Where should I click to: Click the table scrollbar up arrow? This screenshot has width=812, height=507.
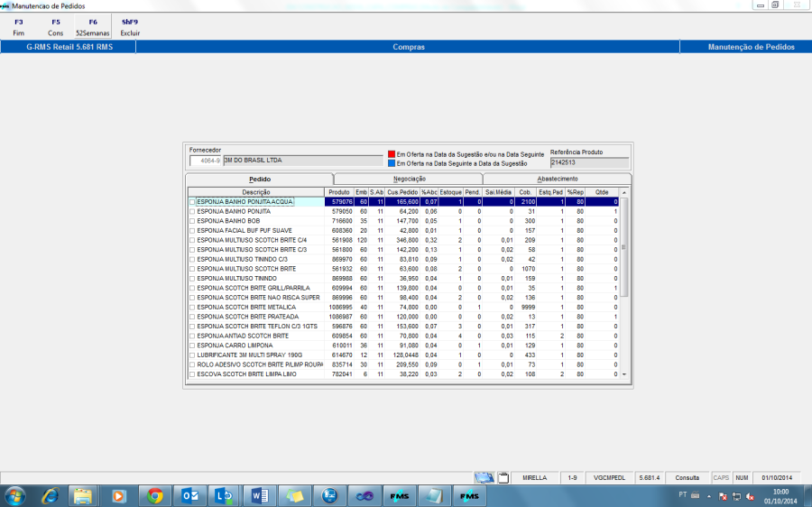(624, 193)
